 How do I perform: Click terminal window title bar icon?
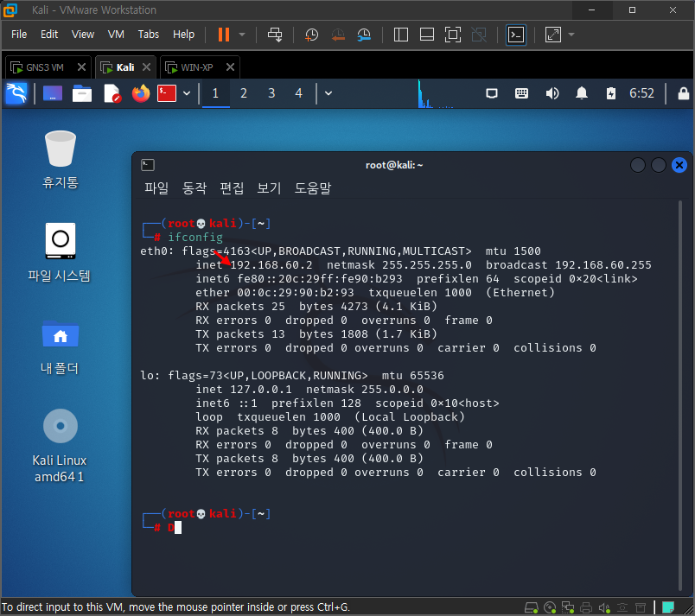coord(148,165)
